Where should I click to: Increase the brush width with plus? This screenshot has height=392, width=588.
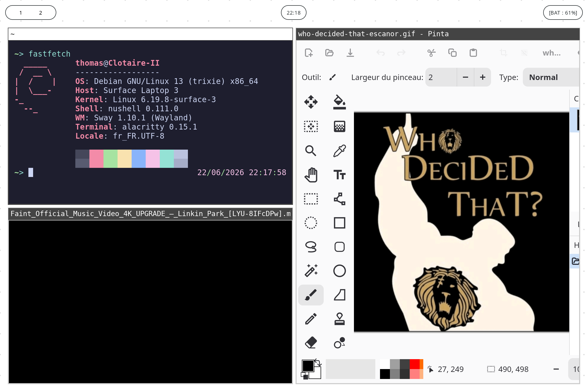pos(483,77)
